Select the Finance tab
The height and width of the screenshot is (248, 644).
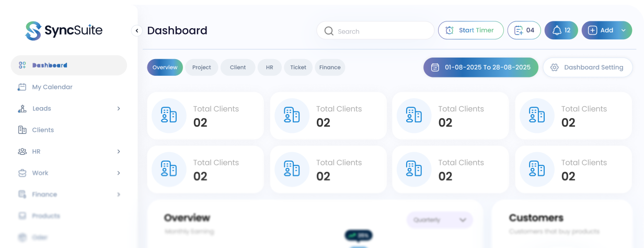(330, 67)
